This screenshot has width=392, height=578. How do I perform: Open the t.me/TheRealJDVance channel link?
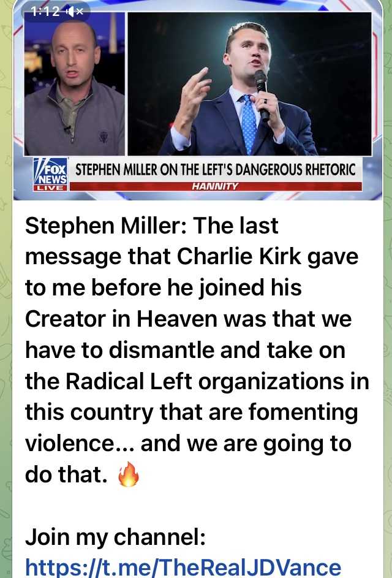click(183, 568)
